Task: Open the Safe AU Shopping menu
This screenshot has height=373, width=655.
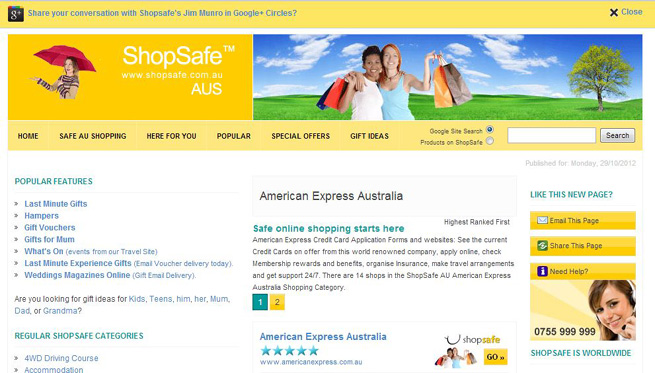Action: (93, 136)
